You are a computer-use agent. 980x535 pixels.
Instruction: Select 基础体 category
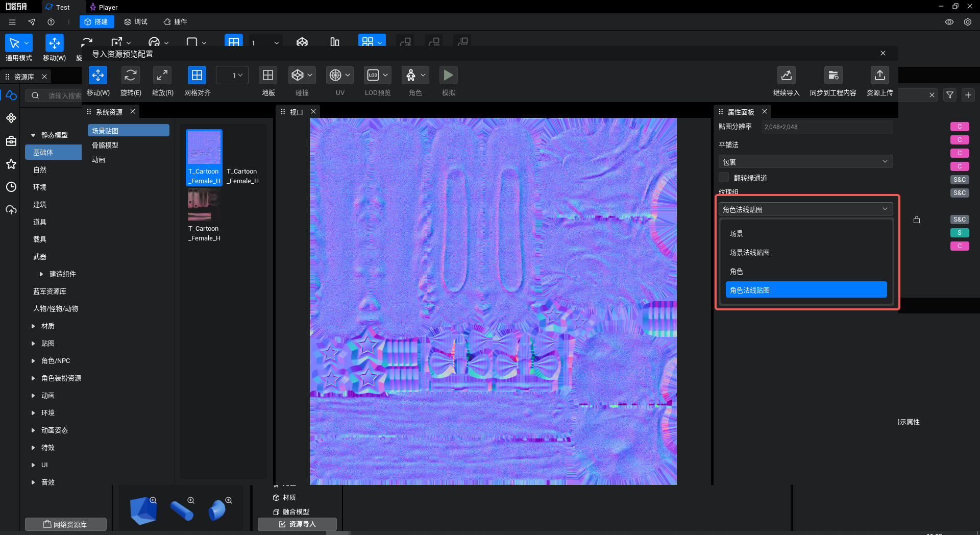point(53,152)
